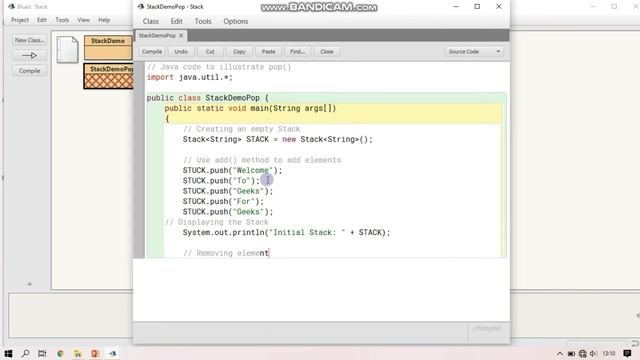The image size is (640, 360).
Task: Open the browser icon in taskbar
Action: coord(60,353)
